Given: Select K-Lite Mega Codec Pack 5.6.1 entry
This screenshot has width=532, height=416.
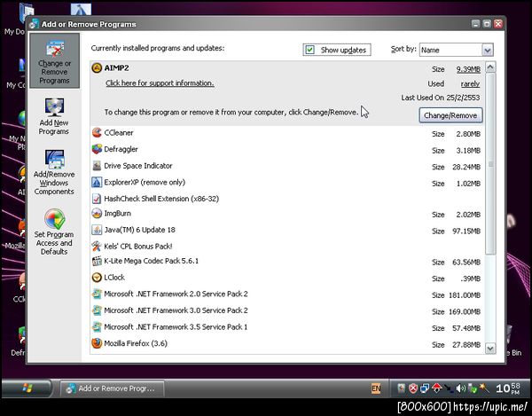Looking at the screenshot, I should coord(287,262).
